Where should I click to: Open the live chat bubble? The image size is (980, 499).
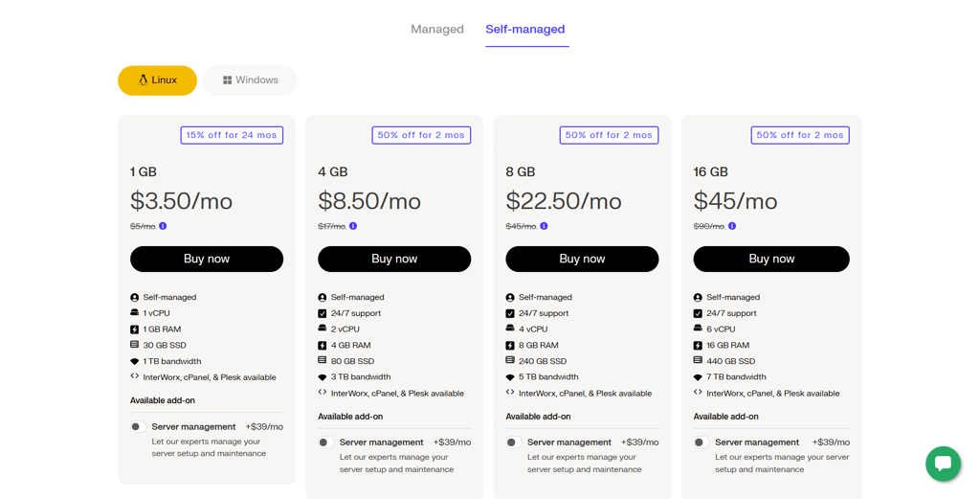[943, 464]
